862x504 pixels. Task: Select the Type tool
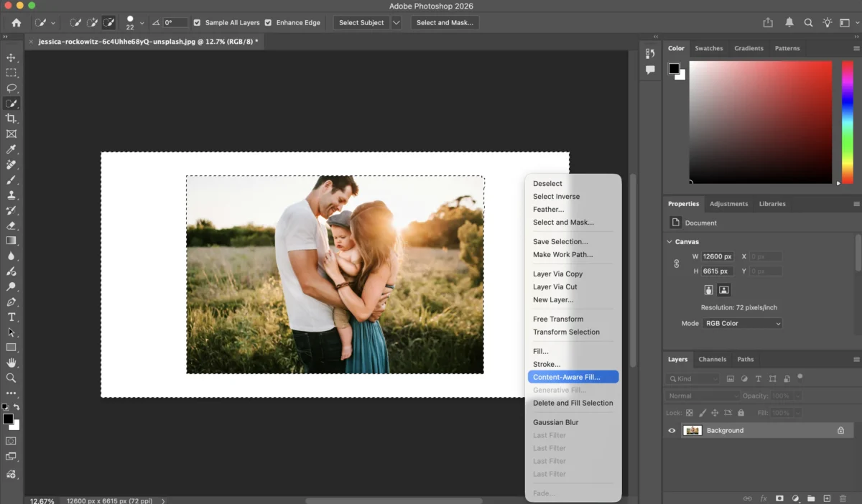point(11,317)
